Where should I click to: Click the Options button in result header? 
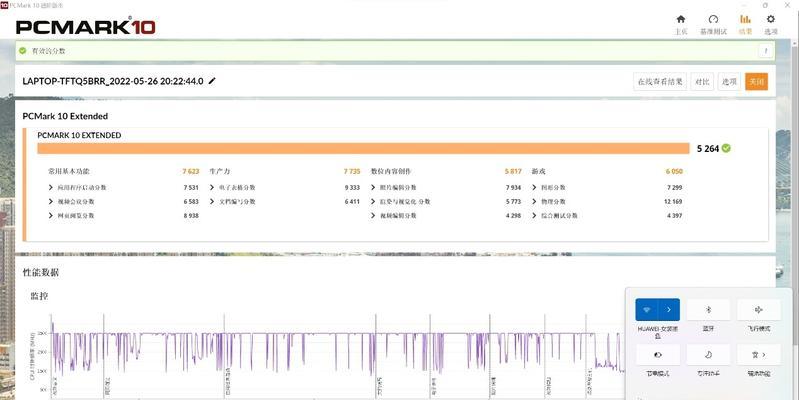click(x=729, y=82)
